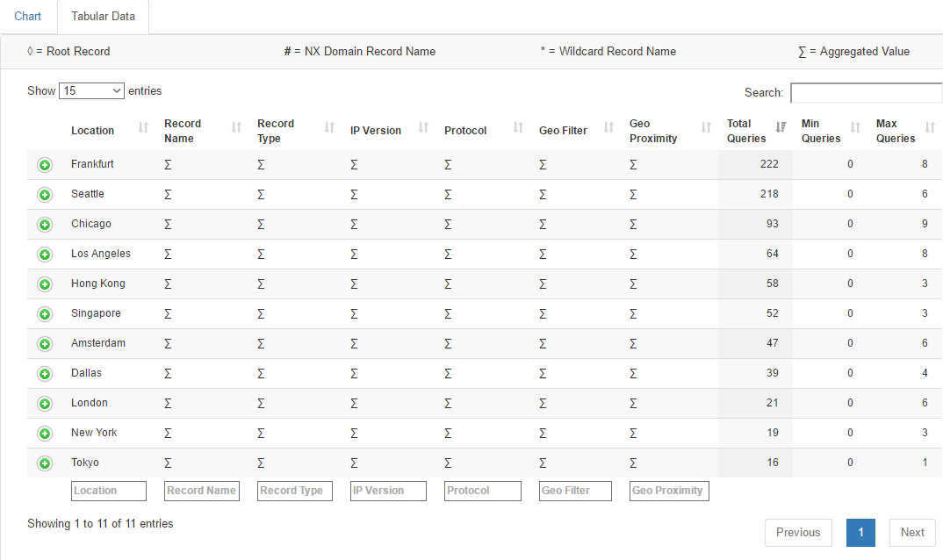Sort by Total Queries column icon
Viewport: 943px width, 560px height.
click(781, 127)
